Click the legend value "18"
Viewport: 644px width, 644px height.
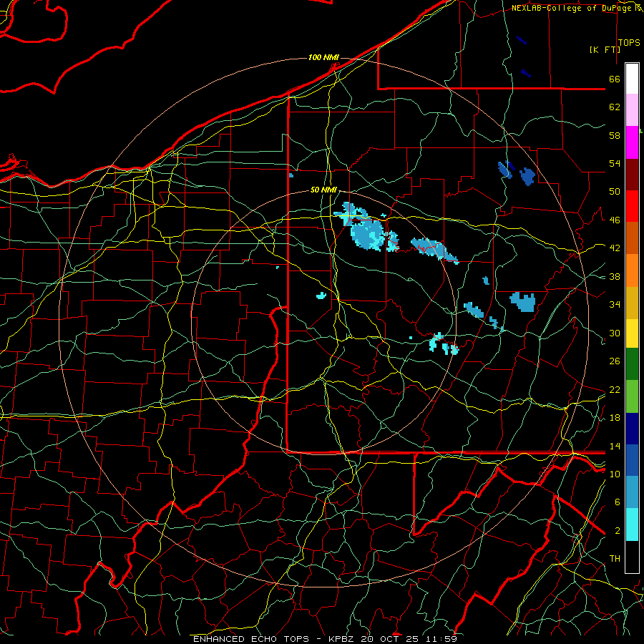pos(615,418)
